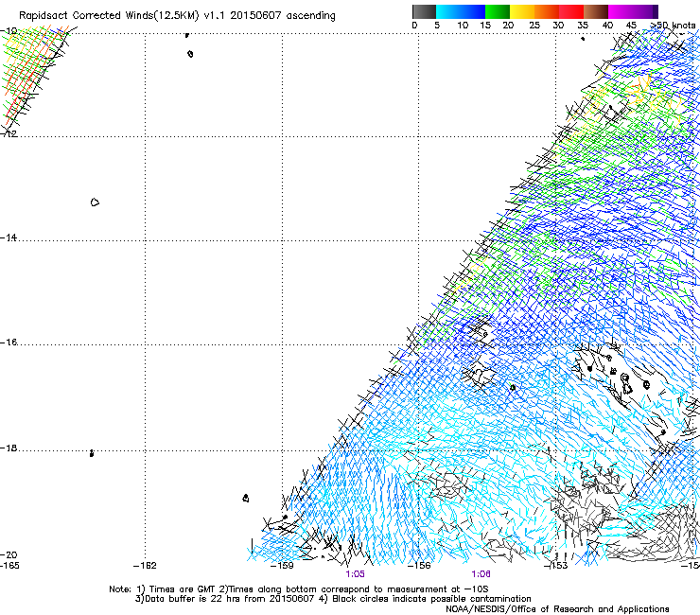This screenshot has height=615, width=700.
Task: Click the green 15–20 knots legend color
Action: (498, 11)
